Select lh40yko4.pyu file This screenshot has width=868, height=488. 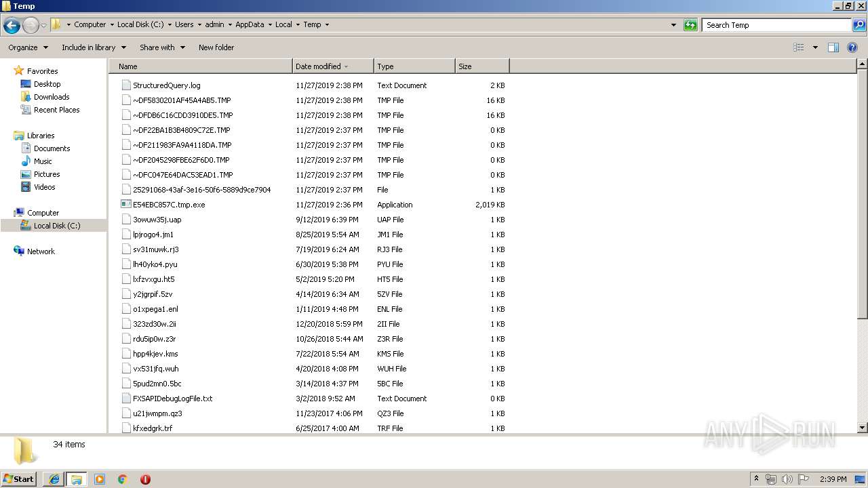[155, 264]
